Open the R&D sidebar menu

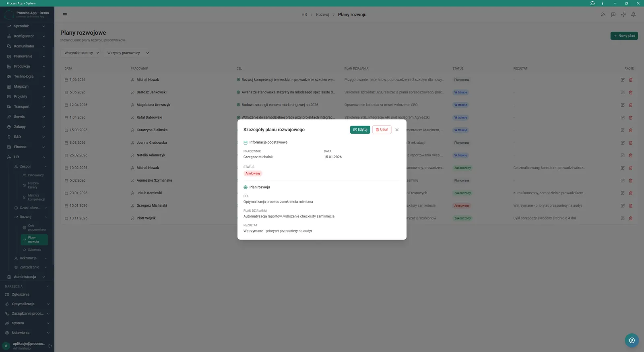click(26, 137)
